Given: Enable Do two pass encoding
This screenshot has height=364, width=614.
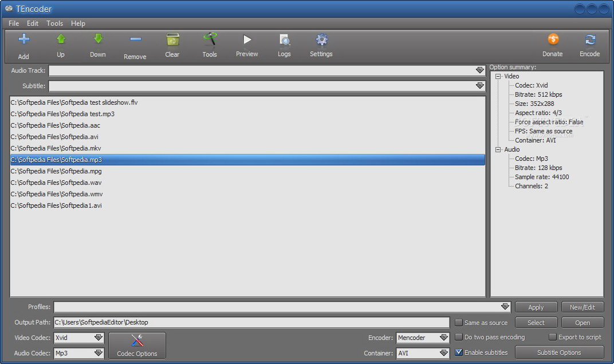Looking at the screenshot, I should pos(459,337).
